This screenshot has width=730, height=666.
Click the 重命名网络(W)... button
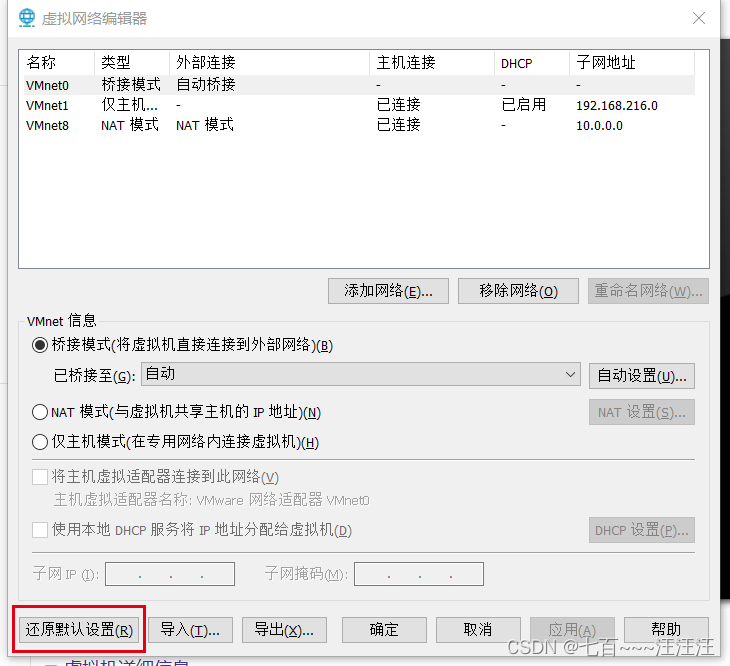pos(648,291)
